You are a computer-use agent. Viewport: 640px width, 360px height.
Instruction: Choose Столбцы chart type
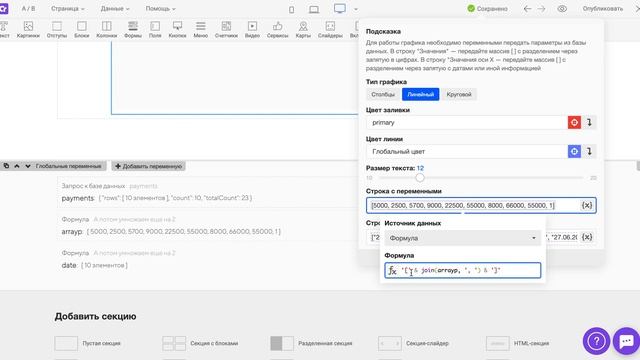click(x=383, y=94)
